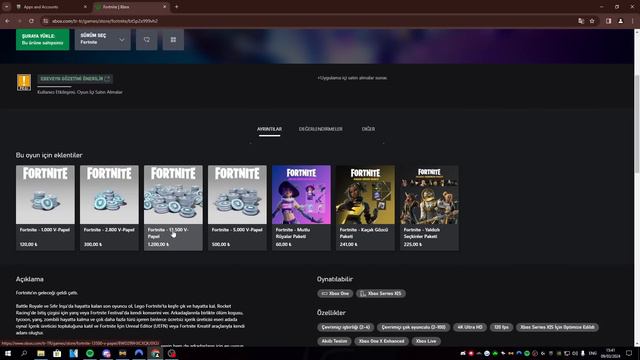Image resolution: width=640 pixels, height=360 pixels.
Task: Reload the page with refresh icon
Action: (31, 21)
